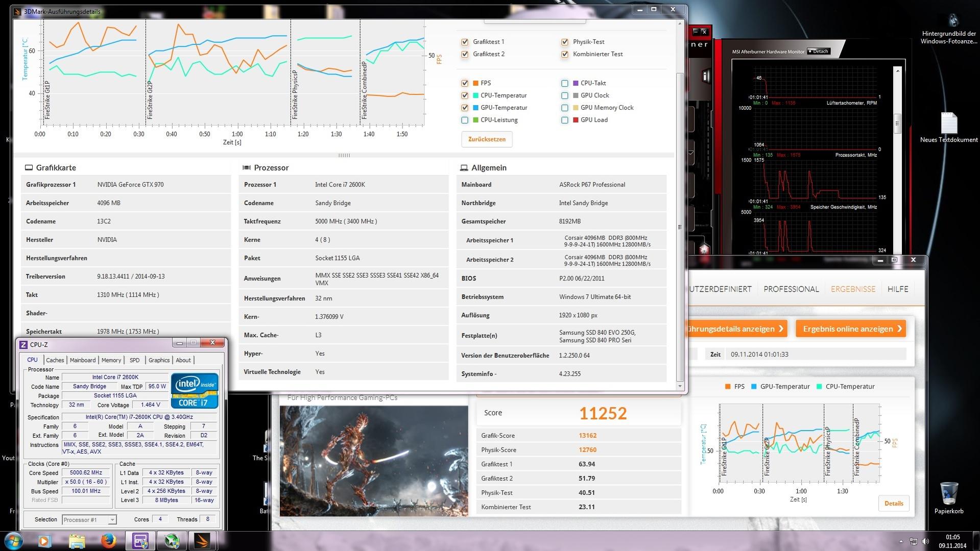Click the Fire Strike demo screenshot thumbnail
Viewport: 980px width, 551px height.
(374, 461)
